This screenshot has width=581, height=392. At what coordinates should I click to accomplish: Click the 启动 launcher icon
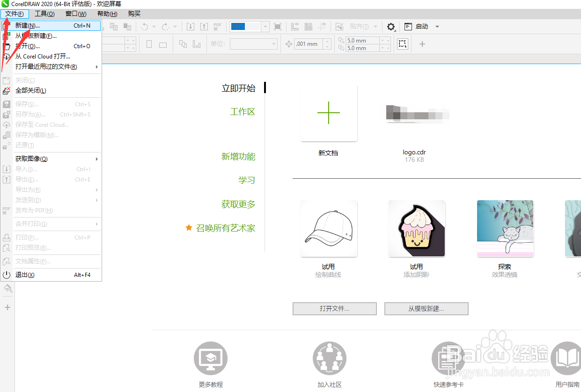pos(408,27)
